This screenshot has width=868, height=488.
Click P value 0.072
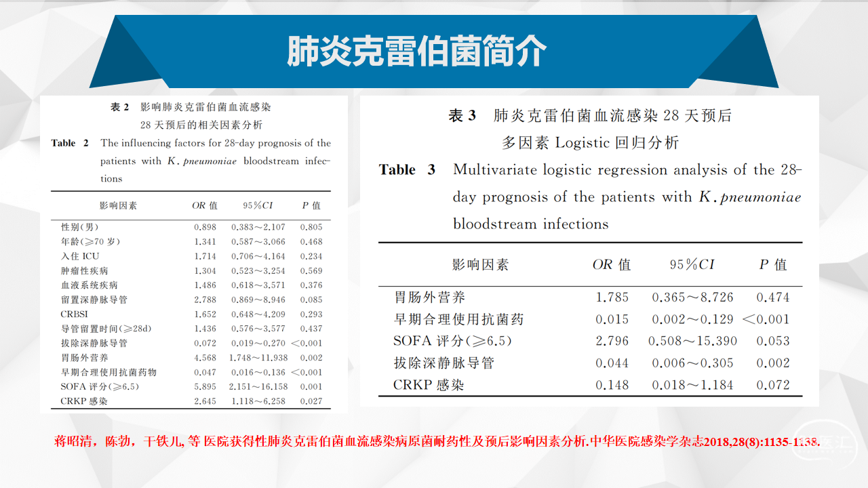[773, 385]
